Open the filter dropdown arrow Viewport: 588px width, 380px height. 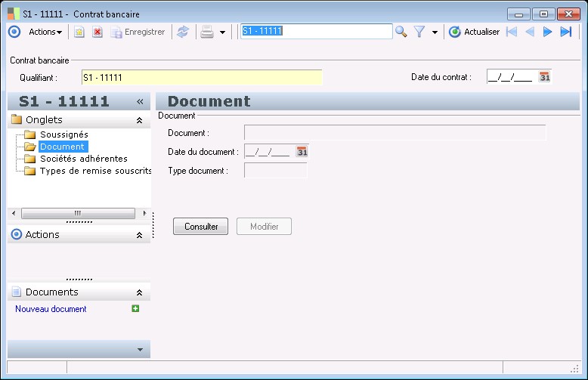click(x=435, y=32)
